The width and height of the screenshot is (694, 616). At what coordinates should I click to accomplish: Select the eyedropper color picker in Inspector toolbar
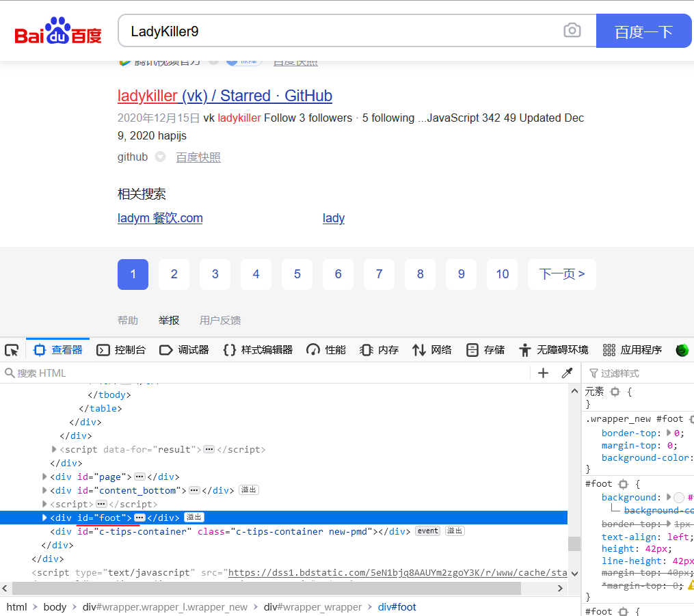pyautogui.click(x=566, y=373)
